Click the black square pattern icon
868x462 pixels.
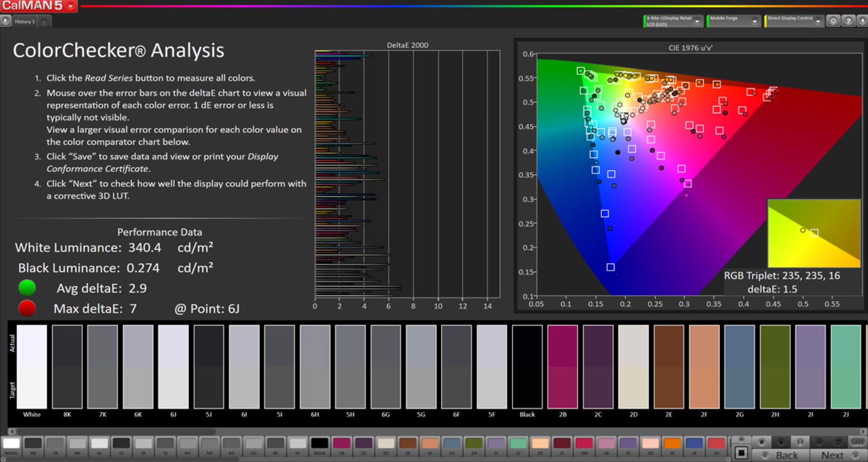[741, 452]
